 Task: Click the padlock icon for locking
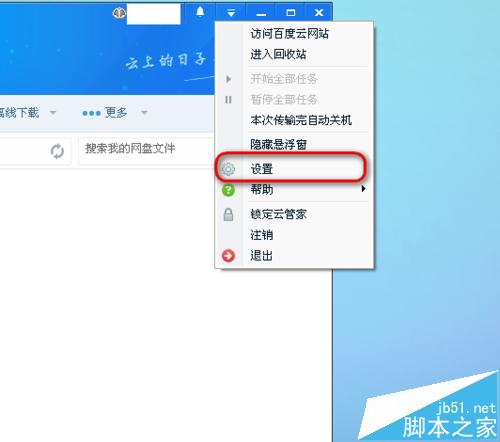click(x=228, y=215)
